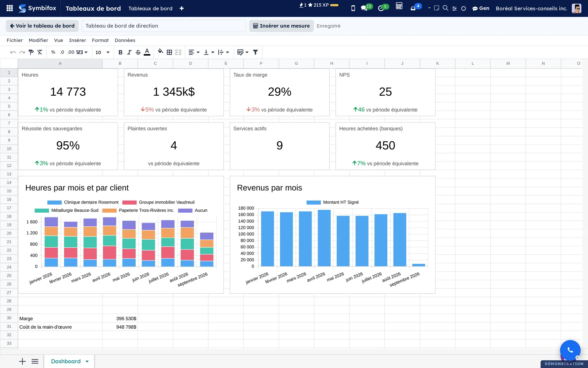Click the bug-shaped debug icon
The width and height of the screenshot is (588, 368).
(x=463, y=8)
